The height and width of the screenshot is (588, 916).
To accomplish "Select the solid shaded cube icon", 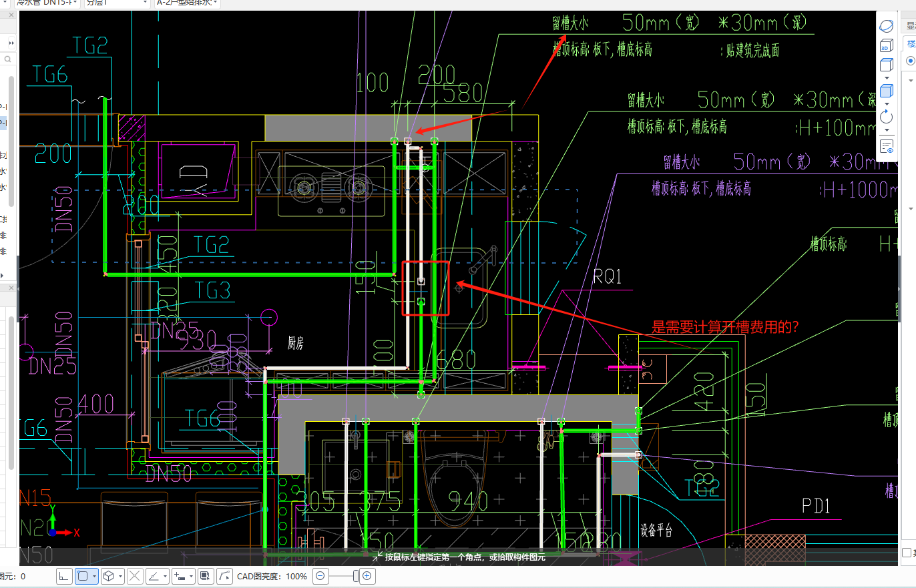I will [x=886, y=90].
